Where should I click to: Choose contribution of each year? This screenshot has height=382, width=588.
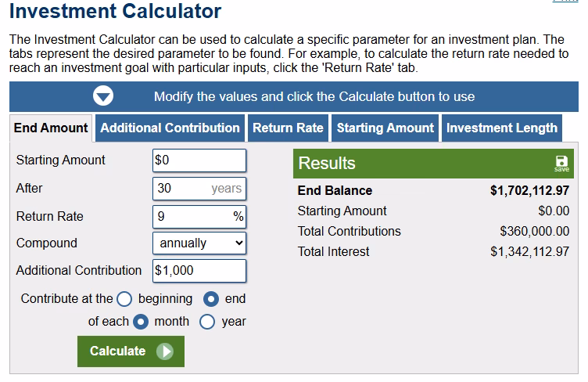click(x=208, y=321)
